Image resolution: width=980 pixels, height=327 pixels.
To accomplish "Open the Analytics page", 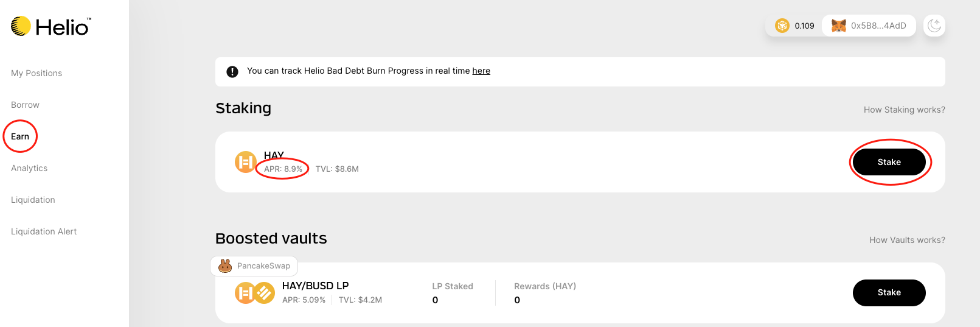I will pos(29,168).
